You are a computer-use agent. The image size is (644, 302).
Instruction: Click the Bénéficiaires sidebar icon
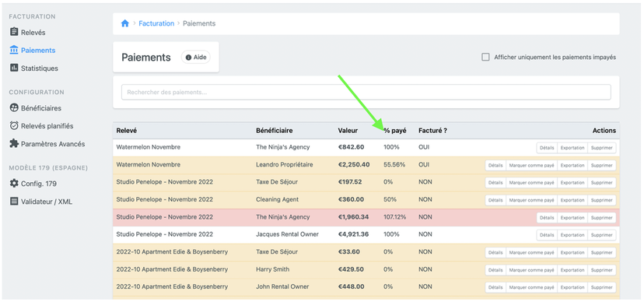click(x=14, y=108)
